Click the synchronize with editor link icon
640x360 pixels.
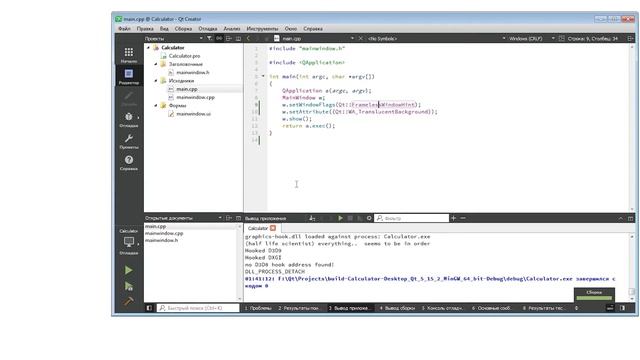219,38
